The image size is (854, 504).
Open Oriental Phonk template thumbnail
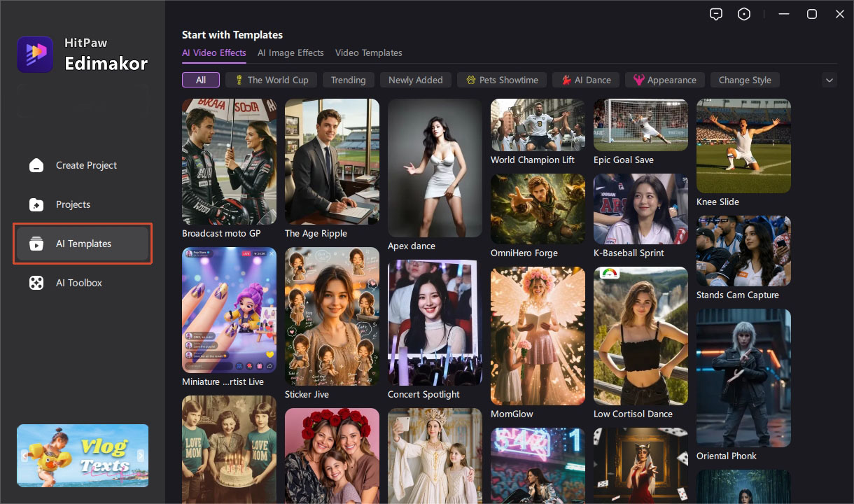743,378
